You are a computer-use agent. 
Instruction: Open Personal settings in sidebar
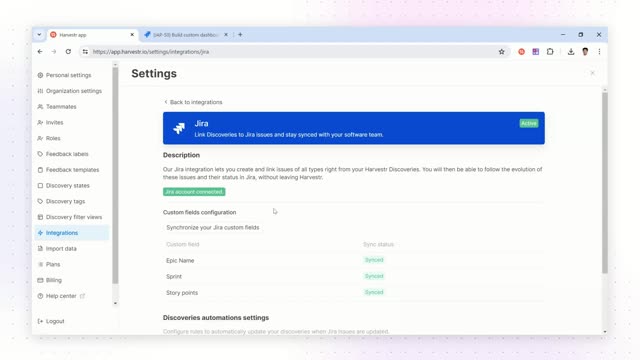pos(64,75)
